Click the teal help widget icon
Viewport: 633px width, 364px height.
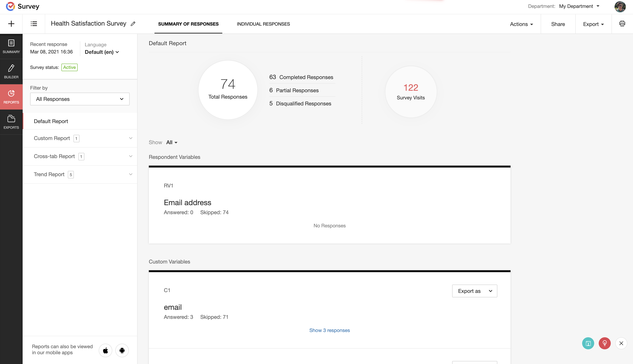588,343
